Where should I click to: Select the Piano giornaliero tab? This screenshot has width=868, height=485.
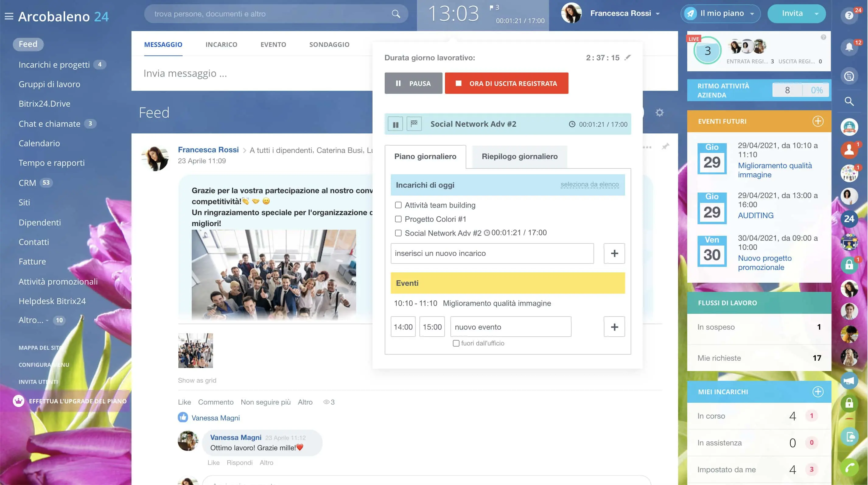click(x=425, y=156)
